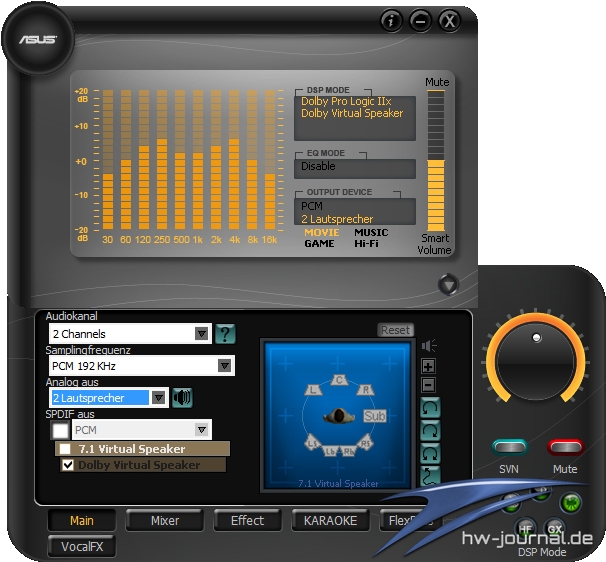Switch to the Mixer tab
This screenshot has width=606, height=562.
click(165, 520)
